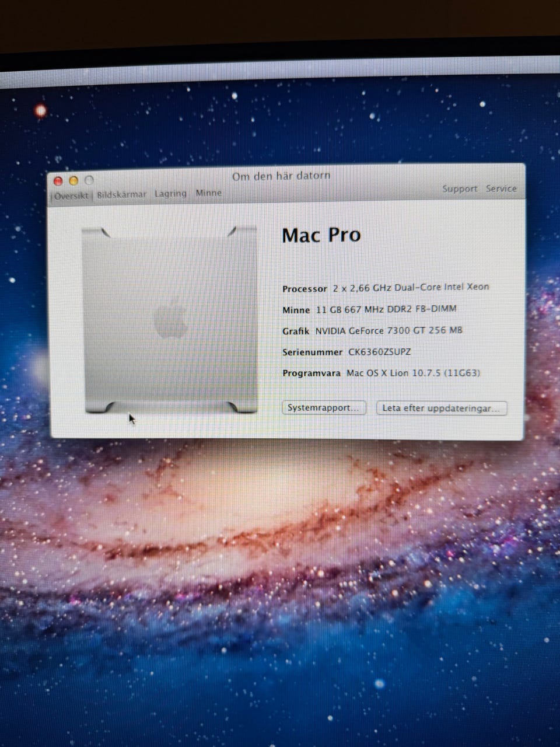
Task: Click the Mac Pro heading
Action: coord(321,235)
